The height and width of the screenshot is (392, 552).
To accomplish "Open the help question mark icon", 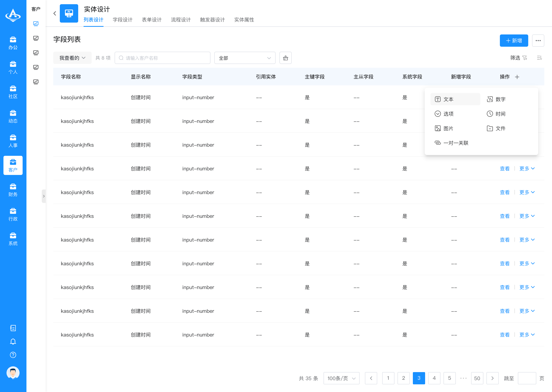I will point(13,355).
